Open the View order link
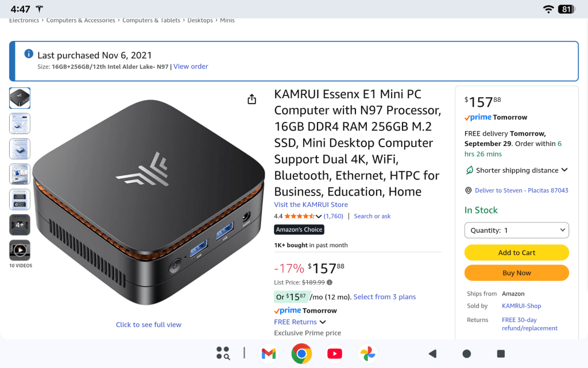The height and width of the screenshot is (368, 588). click(x=191, y=67)
